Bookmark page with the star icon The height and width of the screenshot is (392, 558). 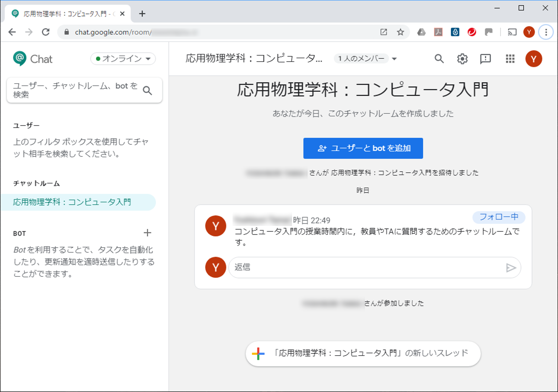click(400, 32)
